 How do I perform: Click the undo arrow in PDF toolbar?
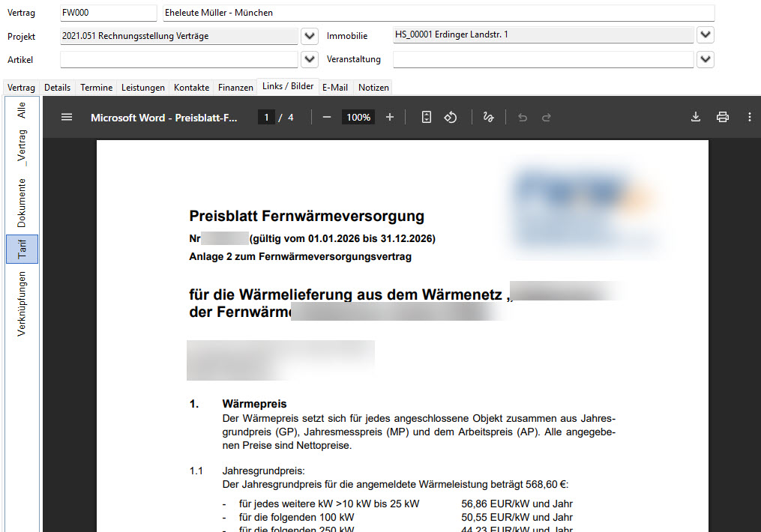pyautogui.click(x=523, y=118)
